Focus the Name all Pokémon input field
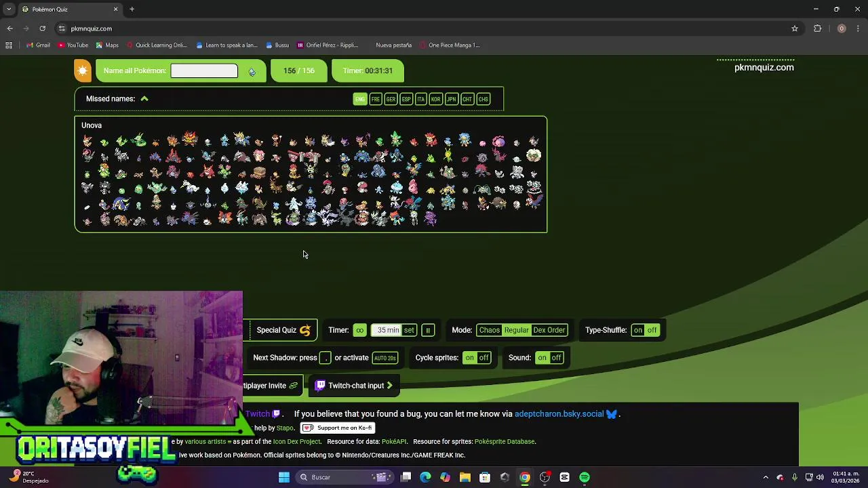868x488 pixels. 204,70
